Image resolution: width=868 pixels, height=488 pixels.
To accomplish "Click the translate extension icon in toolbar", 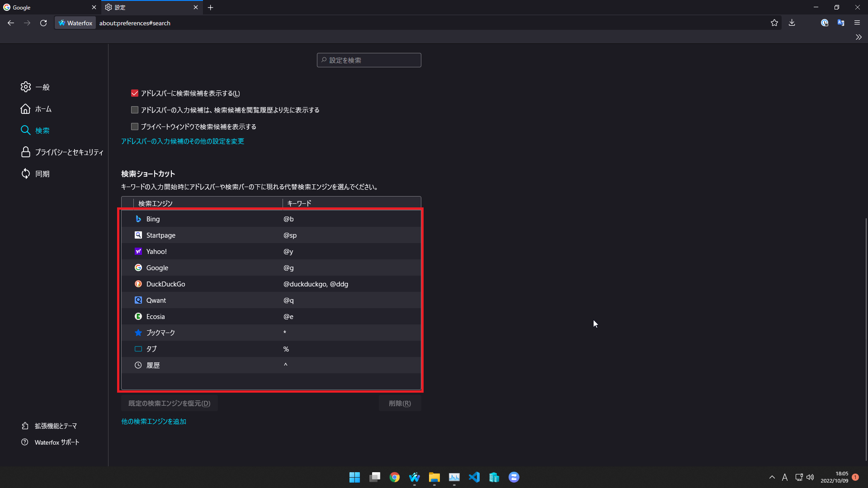I will click(x=841, y=23).
